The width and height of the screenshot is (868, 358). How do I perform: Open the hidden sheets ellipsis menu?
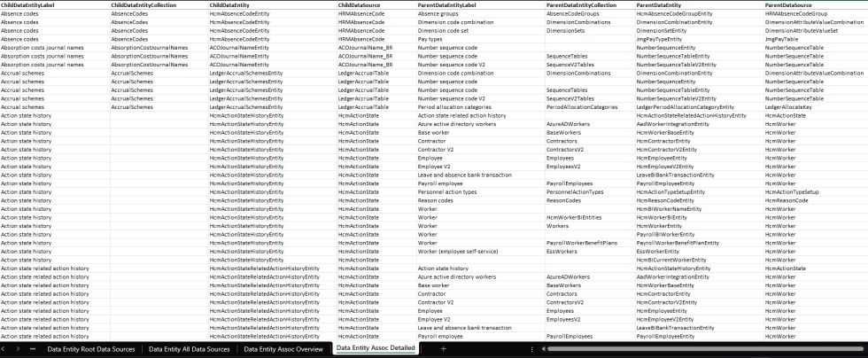tap(33, 349)
